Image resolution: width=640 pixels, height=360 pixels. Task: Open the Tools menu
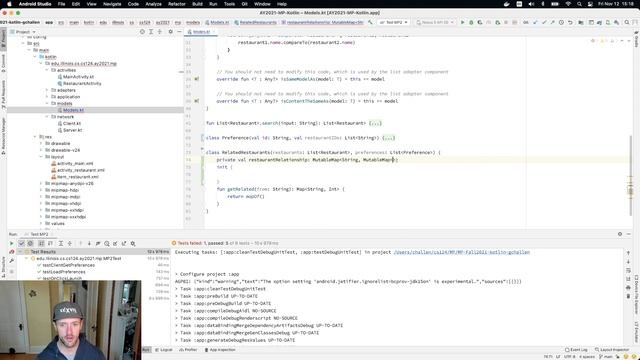tap(229, 4)
